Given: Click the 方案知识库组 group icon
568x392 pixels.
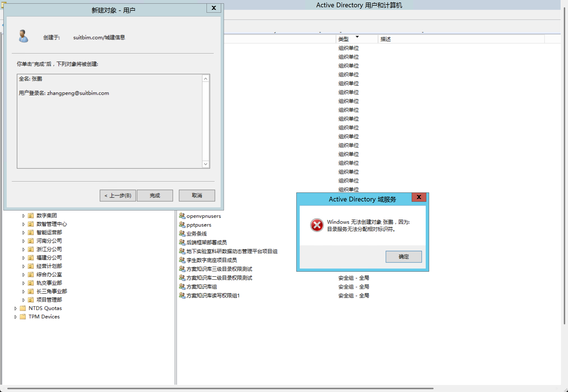Looking at the screenshot, I should tap(182, 286).
